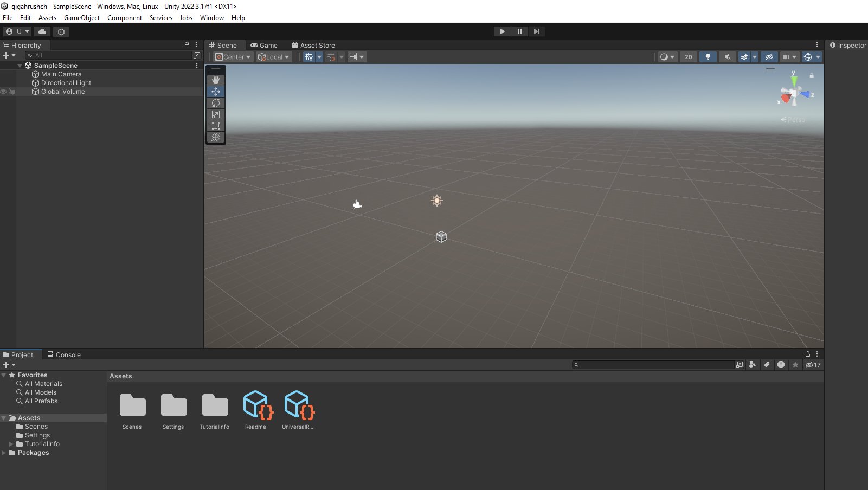This screenshot has height=490, width=868.
Task: Click the Play button
Action: tap(502, 31)
